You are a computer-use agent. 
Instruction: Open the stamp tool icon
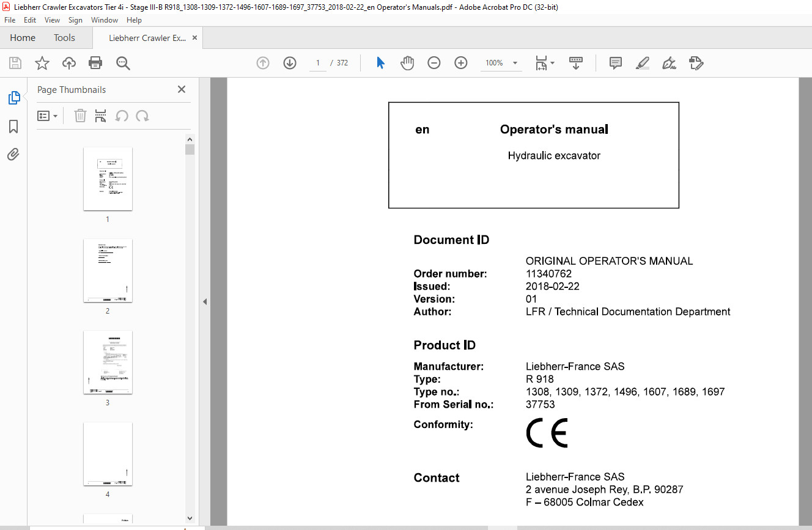696,63
